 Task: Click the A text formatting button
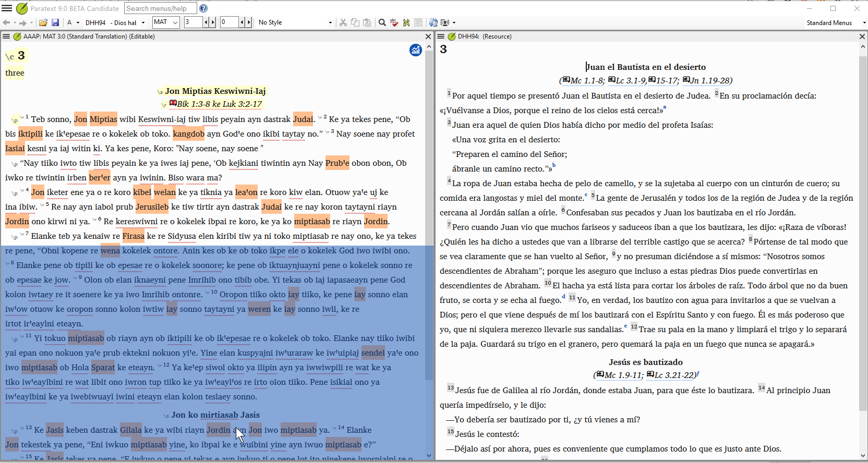69,22
